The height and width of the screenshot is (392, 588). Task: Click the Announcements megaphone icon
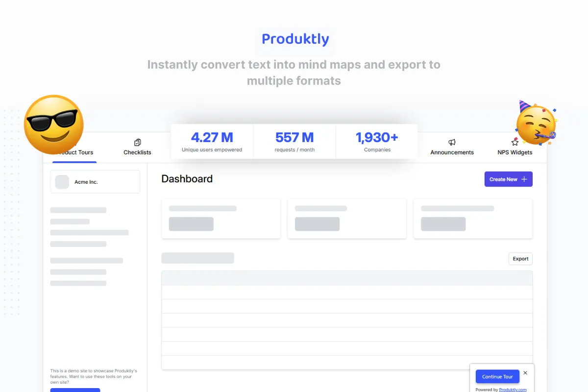[x=452, y=142]
